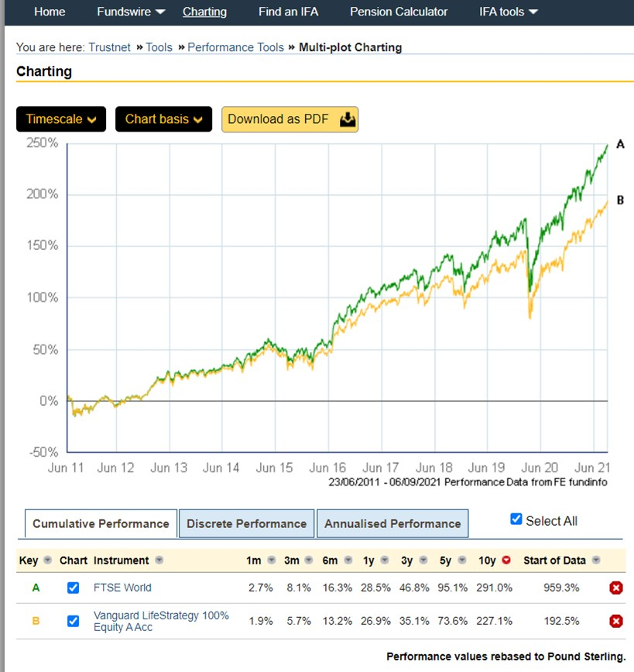
Task: Click the Instrument column sort icon
Action: (x=159, y=561)
